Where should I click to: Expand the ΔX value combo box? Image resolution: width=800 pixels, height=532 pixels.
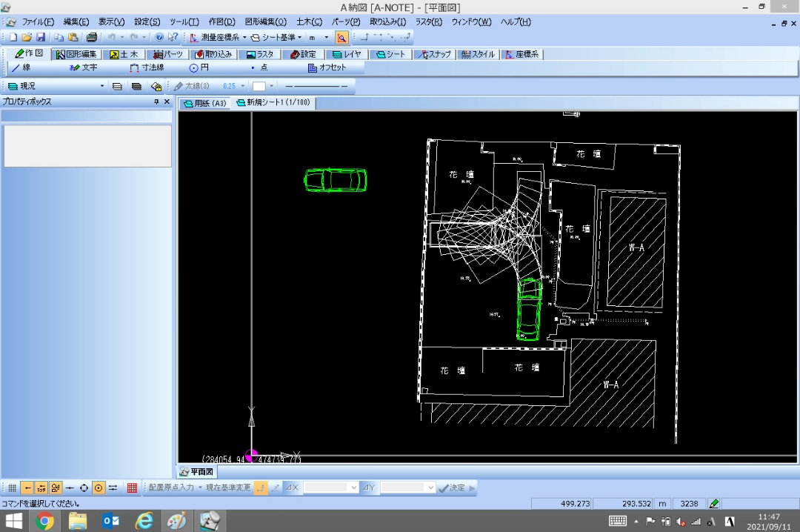(353, 488)
